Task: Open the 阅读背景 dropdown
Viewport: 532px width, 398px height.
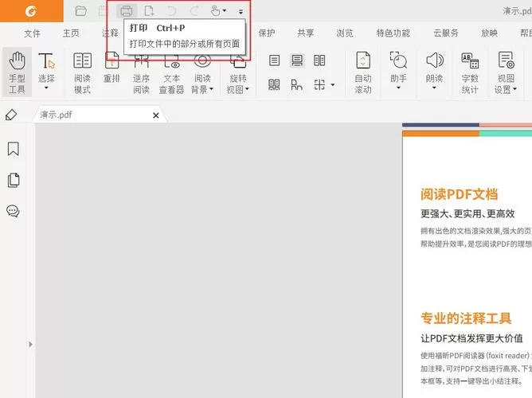Action: (x=202, y=72)
